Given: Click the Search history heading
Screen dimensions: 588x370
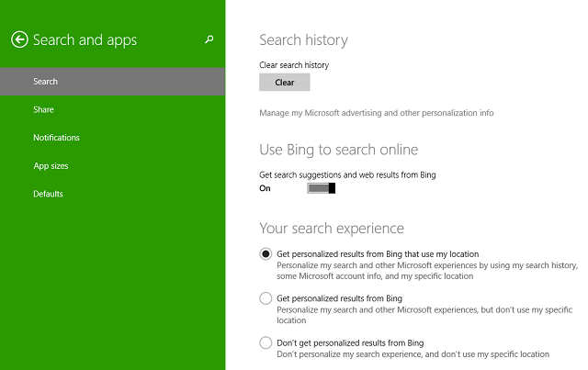Looking at the screenshot, I should click(304, 39).
